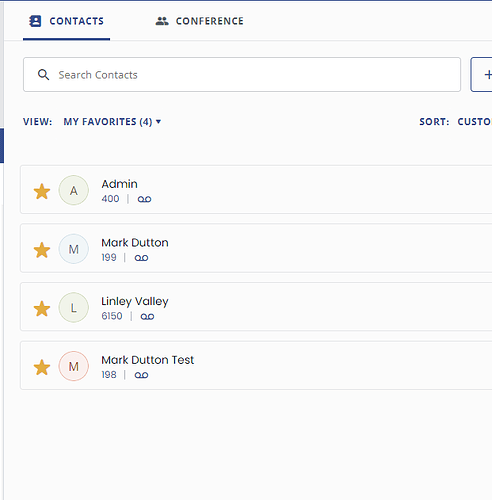Click the dropdown arrow after My Favorites
Viewport: 492px width, 500px height.
coord(158,122)
